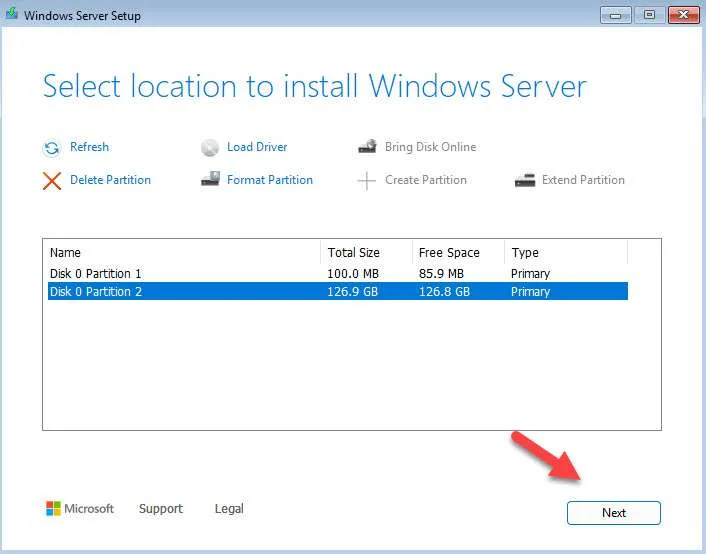Click the Refresh circular arrows icon
Image resolution: width=706 pixels, height=554 pixels.
(52, 148)
